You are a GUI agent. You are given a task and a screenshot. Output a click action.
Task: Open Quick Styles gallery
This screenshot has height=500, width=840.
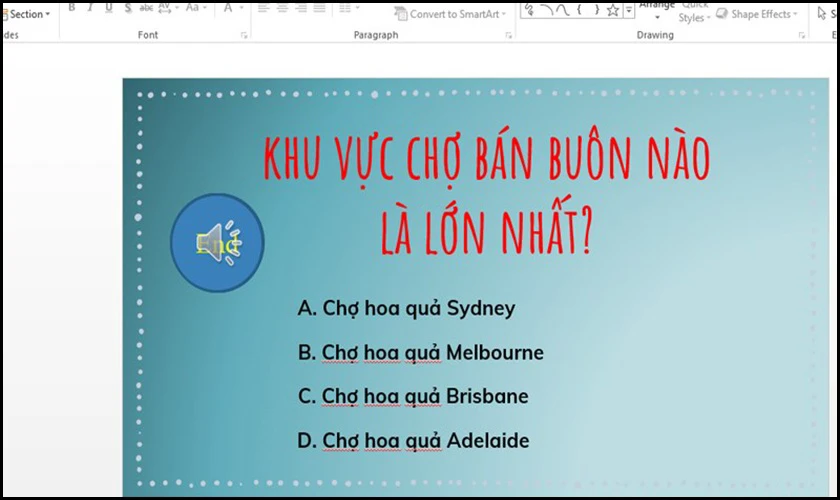click(x=694, y=12)
